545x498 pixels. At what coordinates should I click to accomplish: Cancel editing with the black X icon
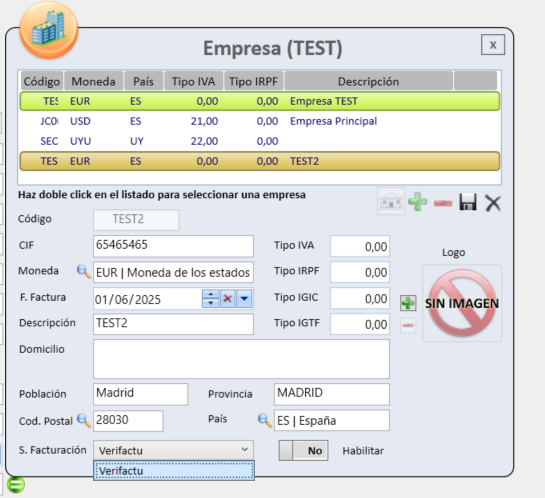493,203
